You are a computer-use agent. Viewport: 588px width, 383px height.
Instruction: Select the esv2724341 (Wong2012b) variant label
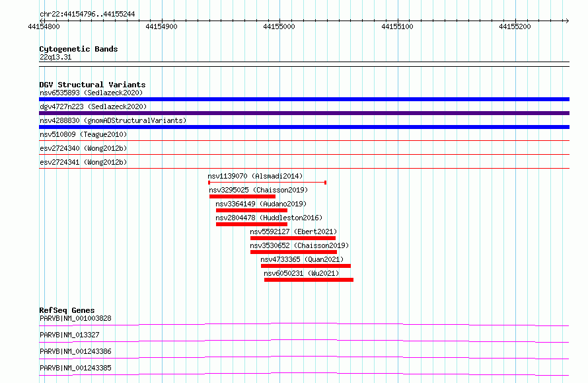tap(83, 162)
